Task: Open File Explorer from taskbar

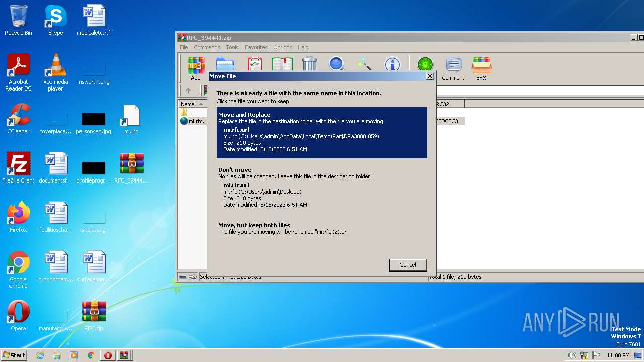Action: click(57, 355)
